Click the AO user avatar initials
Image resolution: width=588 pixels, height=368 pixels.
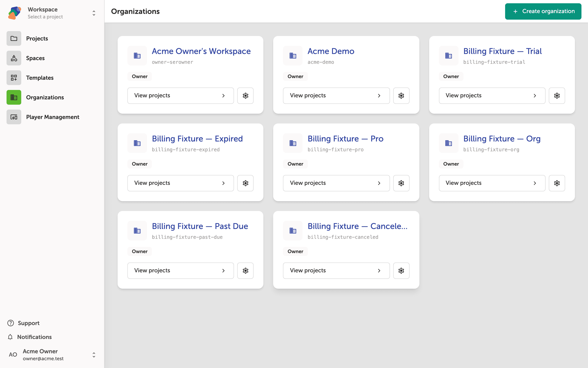(x=13, y=355)
